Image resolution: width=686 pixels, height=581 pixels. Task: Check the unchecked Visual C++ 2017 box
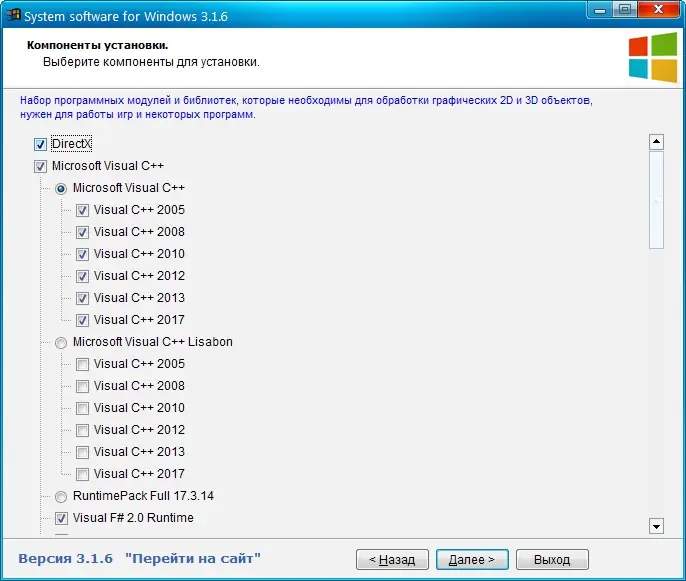82,474
